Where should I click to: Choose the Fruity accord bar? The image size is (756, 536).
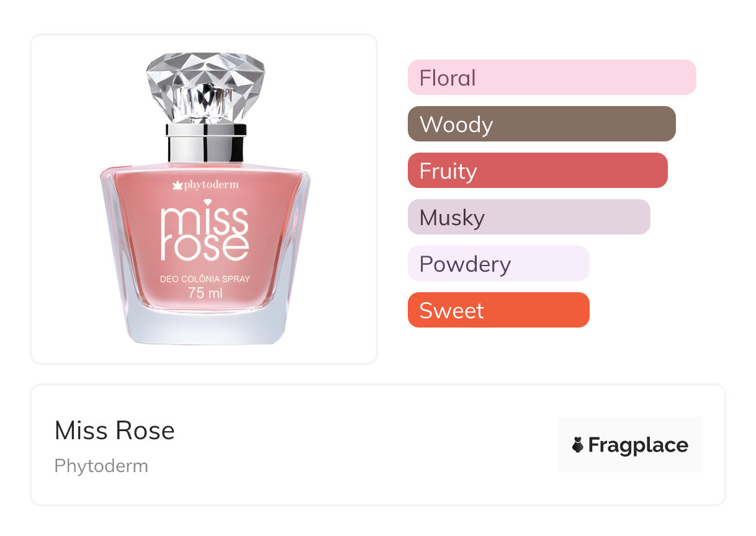pyautogui.click(x=537, y=171)
